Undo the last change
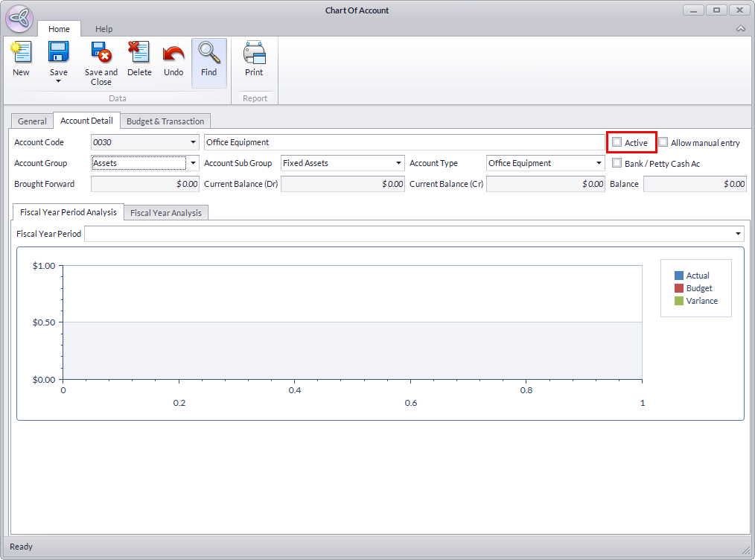This screenshot has width=755, height=560. point(173,54)
